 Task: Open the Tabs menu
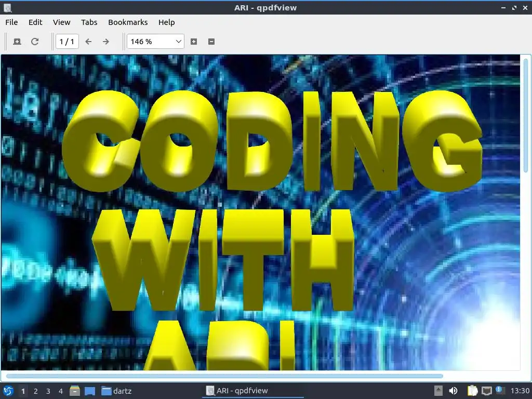89,22
